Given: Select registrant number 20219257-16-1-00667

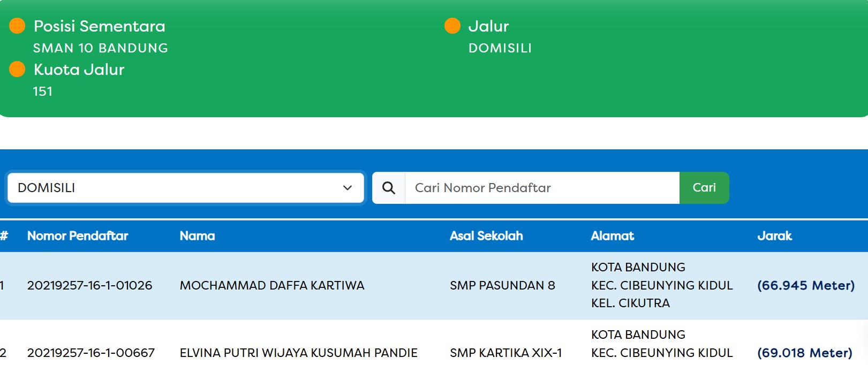Looking at the screenshot, I should click(x=90, y=353).
